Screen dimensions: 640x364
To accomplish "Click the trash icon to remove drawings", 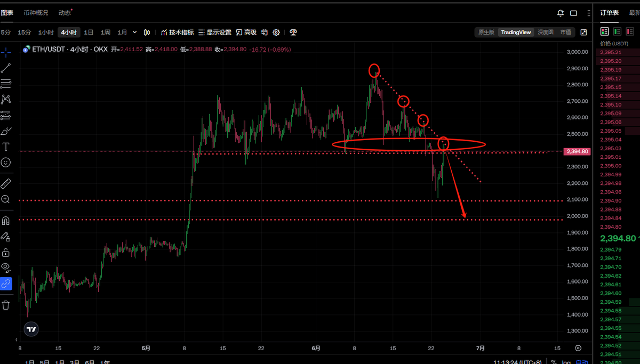I will point(6,305).
